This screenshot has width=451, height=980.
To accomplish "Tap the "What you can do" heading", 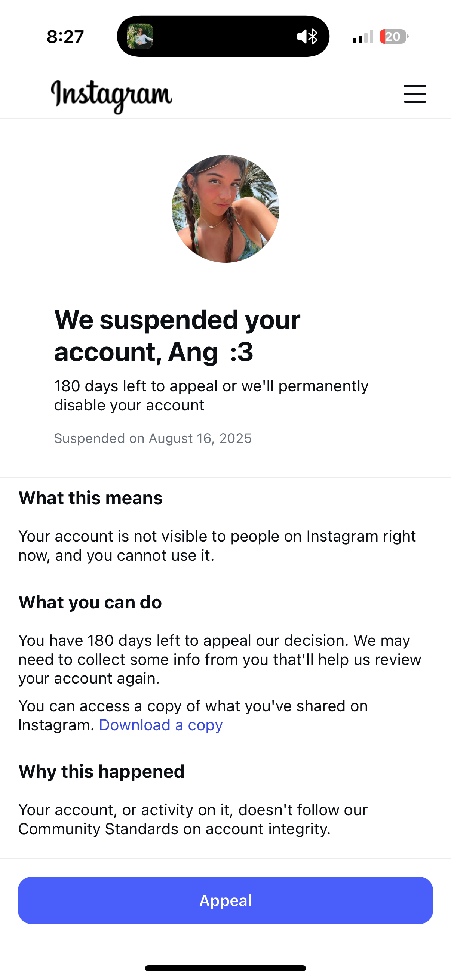I will pos(90,602).
